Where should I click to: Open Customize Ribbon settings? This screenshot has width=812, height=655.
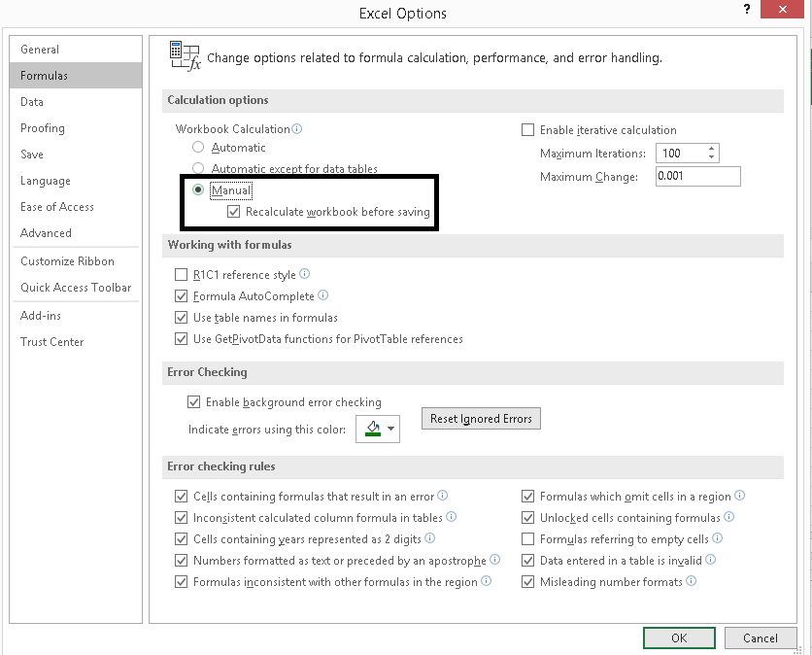tap(76, 261)
